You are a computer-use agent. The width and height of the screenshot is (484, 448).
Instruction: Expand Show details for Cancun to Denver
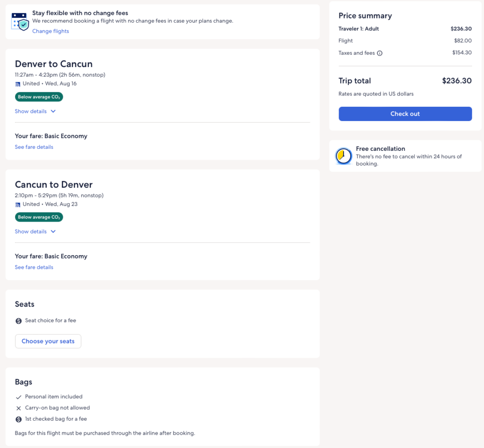31,232
